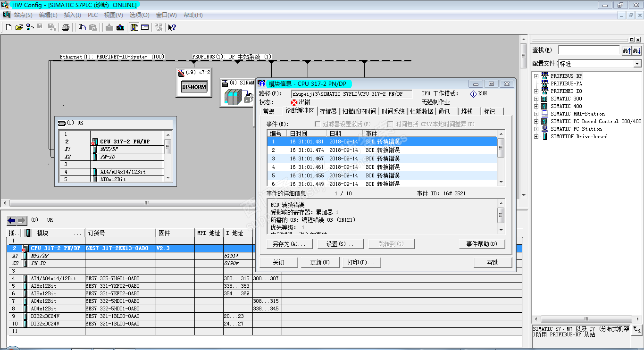This screenshot has height=350, width=644.
Task: Click the Copy toolbar icon
Action: (82, 27)
